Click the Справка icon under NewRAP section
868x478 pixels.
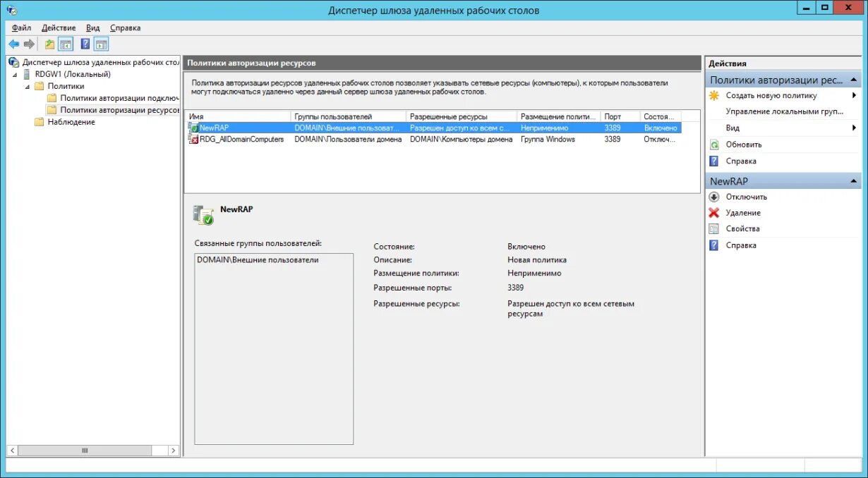pos(714,245)
